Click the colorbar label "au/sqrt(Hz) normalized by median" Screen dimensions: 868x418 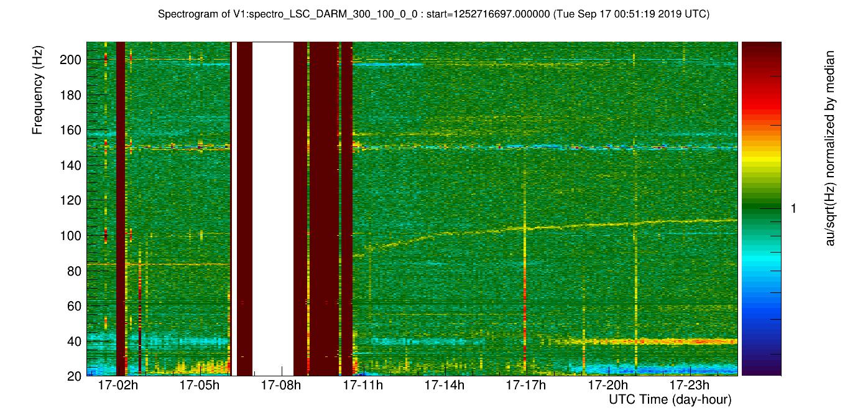829,148
